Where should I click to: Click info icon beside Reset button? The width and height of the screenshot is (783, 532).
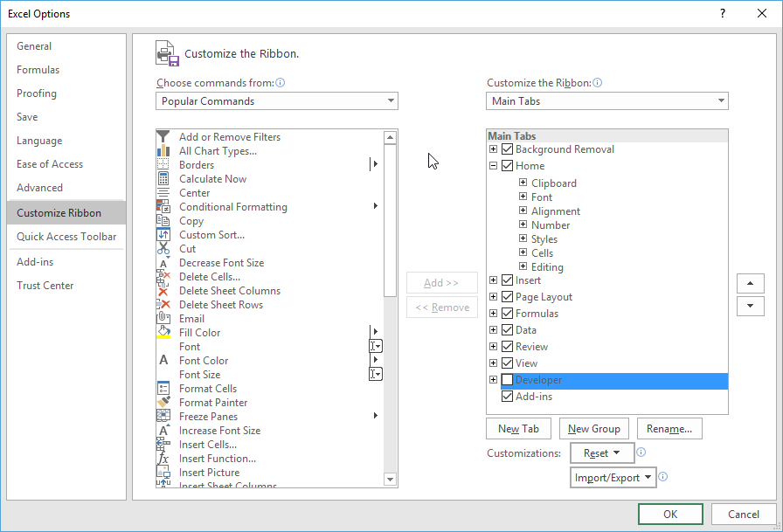pyautogui.click(x=641, y=453)
